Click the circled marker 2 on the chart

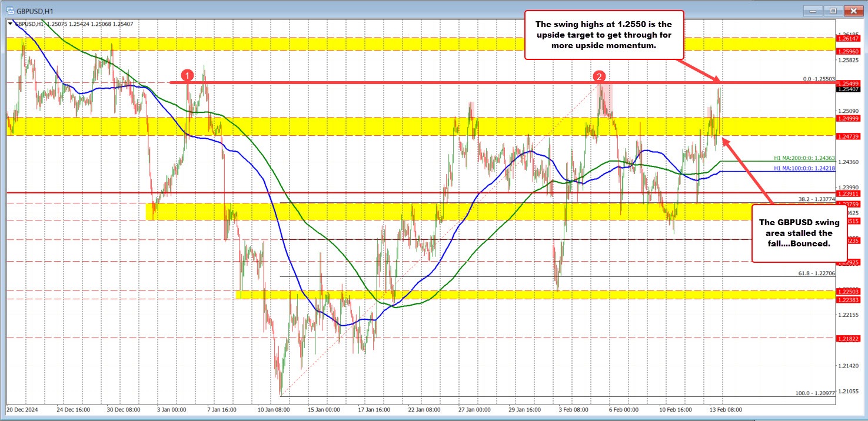(x=599, y=76)
